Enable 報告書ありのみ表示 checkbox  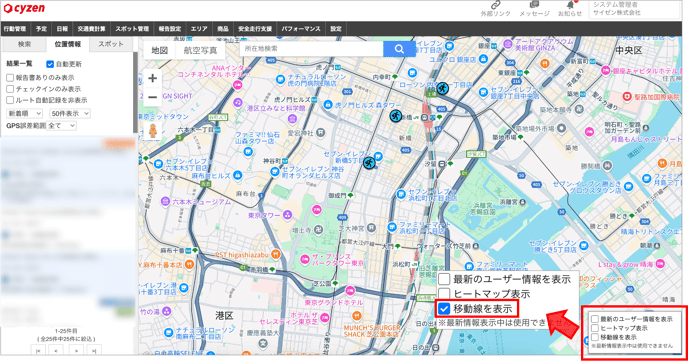[10, 78]
